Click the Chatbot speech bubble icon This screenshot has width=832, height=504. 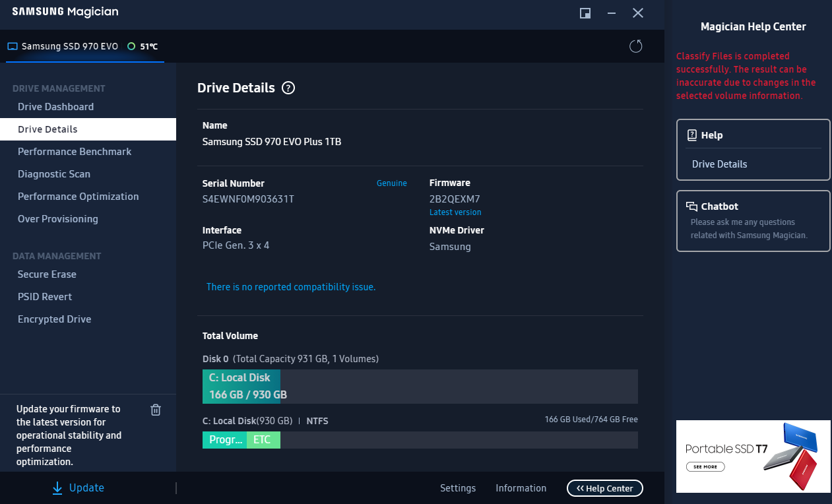click(x=692, y=206)
